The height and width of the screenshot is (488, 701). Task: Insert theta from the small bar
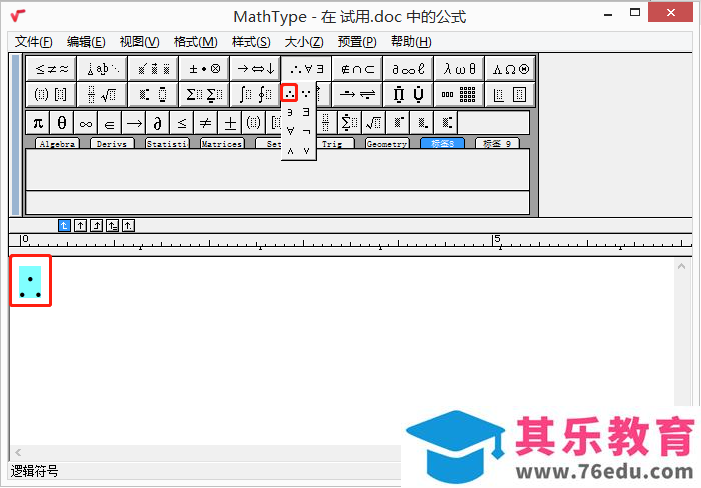pos(62,123)
